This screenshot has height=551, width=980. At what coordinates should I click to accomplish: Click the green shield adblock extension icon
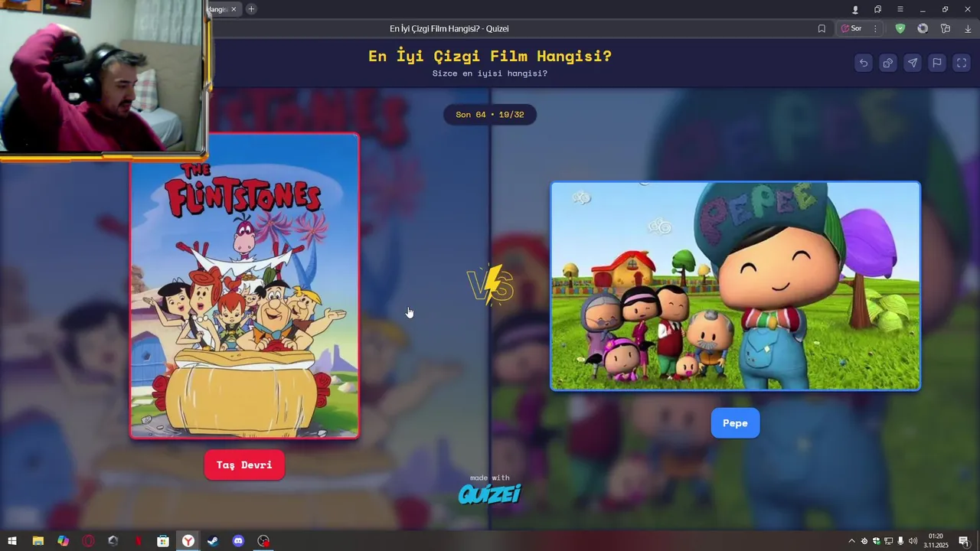point(900,28)
